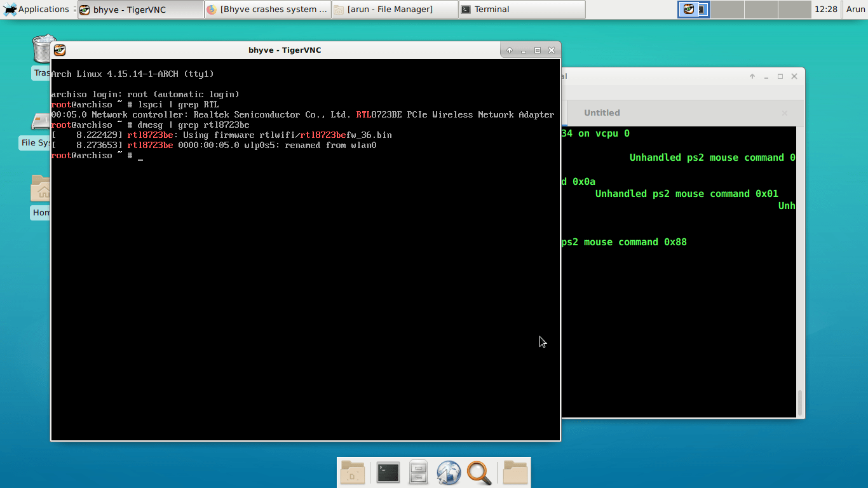The height and width of the screenshot is (488, 868).
Task: Expand the Applications menu handle on the panel
Action: tap(74, 9)
